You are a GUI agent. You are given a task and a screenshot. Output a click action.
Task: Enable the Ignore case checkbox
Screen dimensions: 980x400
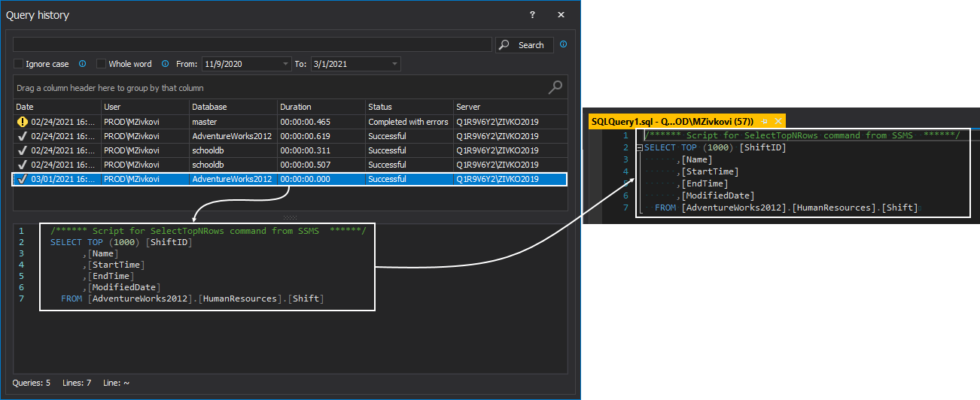point(19,64)
